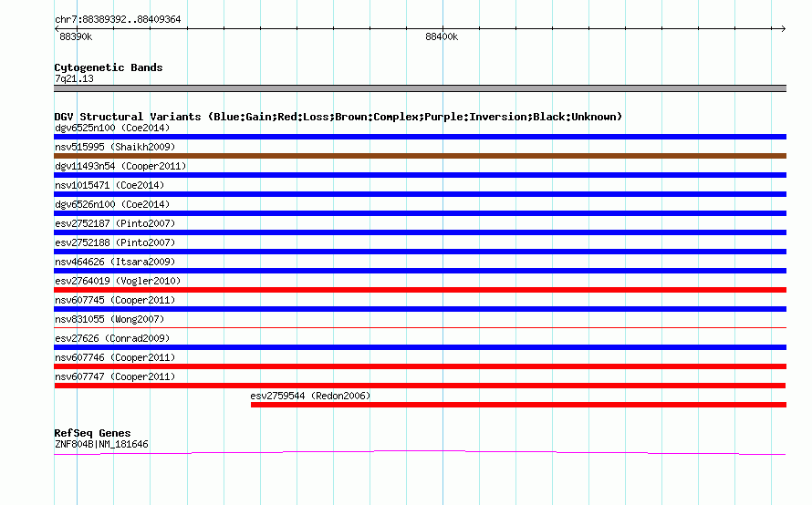Open the esv2752188 (Pinto2007) variant label

pyautogui.click(x=115, y=242)
